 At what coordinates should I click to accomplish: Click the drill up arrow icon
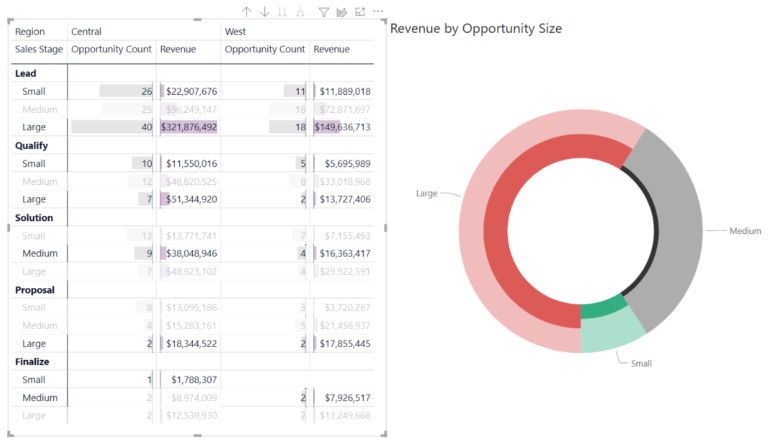(247, 12)
